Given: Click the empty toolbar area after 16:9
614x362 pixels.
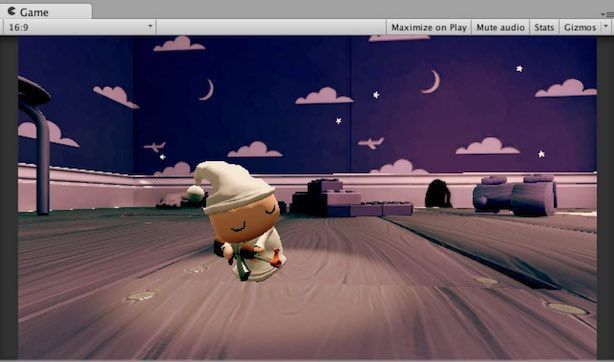Looking at the screenshot, I should (x=271, y=27).
